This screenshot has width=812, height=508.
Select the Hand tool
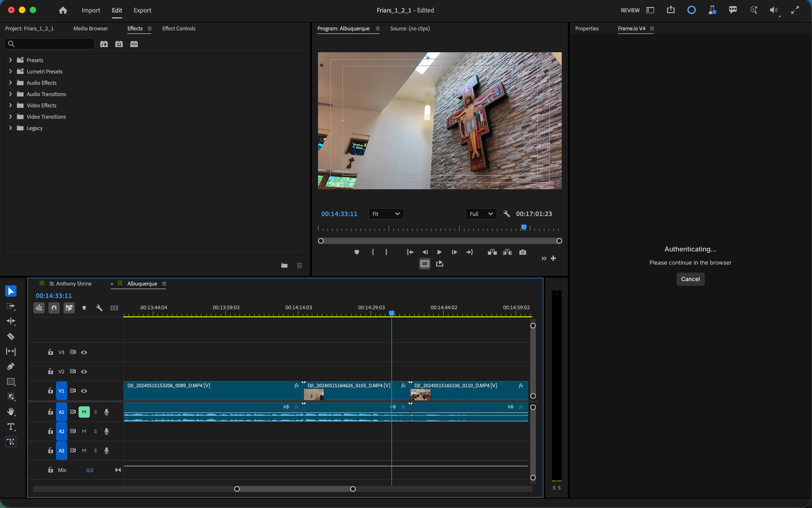11,411
